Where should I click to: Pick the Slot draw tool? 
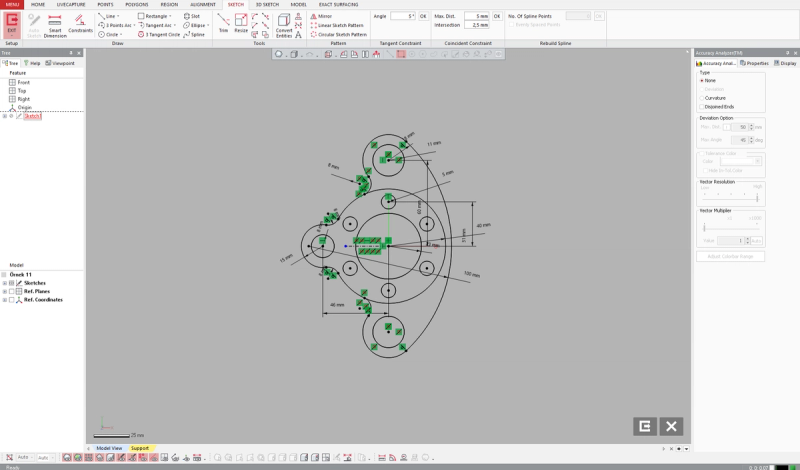[192, 16]
